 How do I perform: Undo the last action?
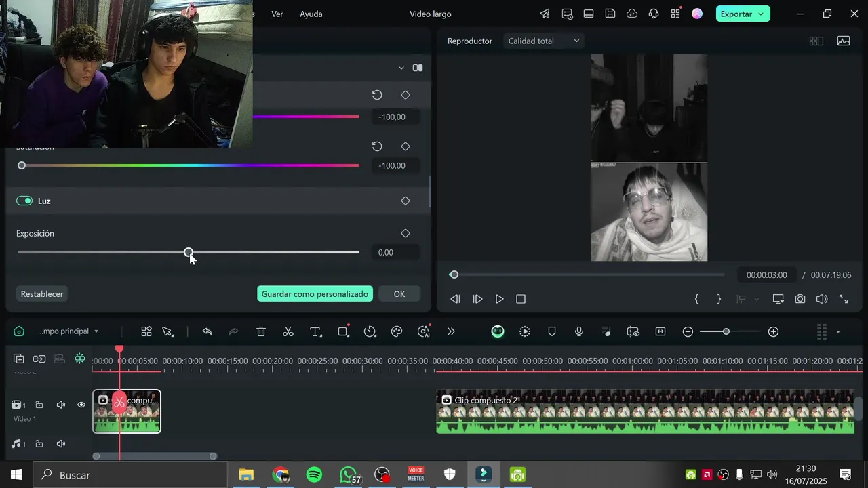[207, 331]
